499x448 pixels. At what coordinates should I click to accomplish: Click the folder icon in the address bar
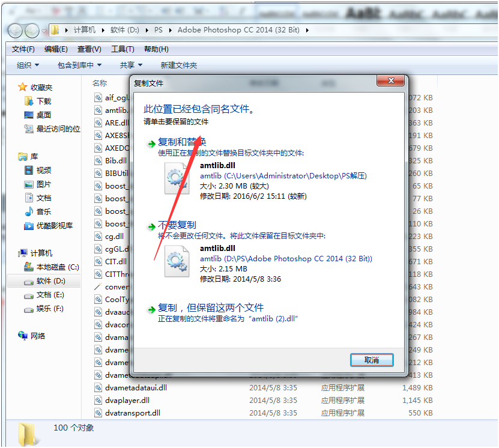(55, 30)
